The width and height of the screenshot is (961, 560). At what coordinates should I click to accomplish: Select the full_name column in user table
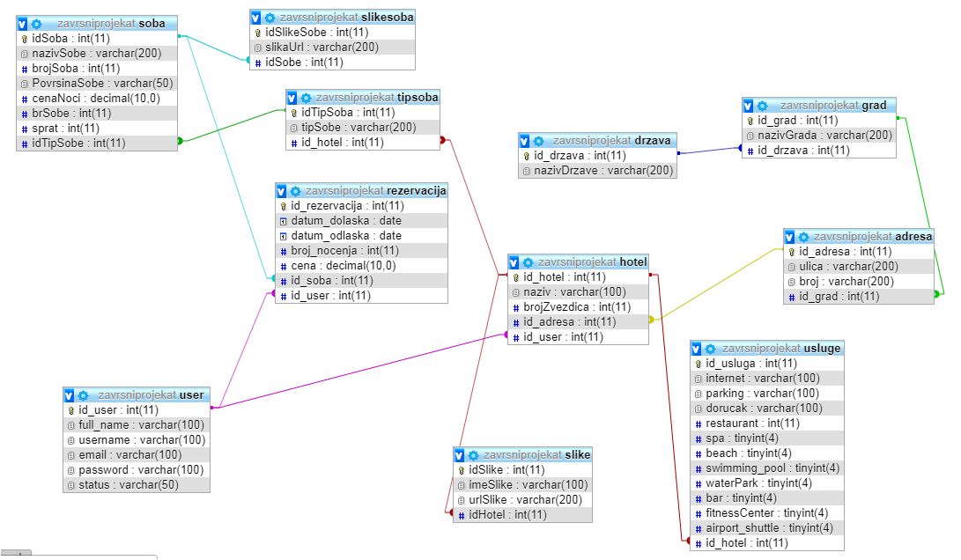point(136,425)
